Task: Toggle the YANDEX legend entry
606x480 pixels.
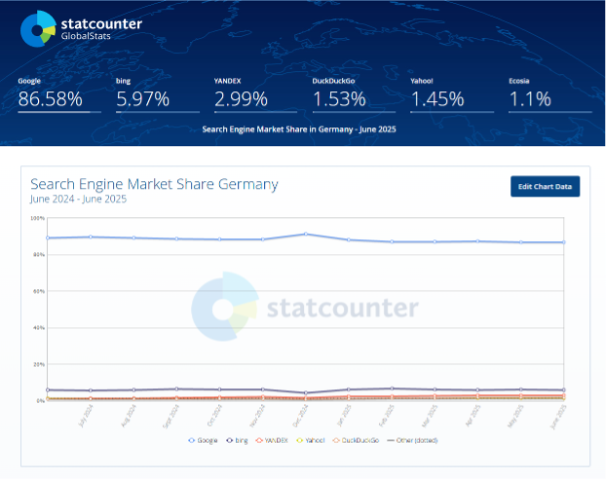Action: 272,440
